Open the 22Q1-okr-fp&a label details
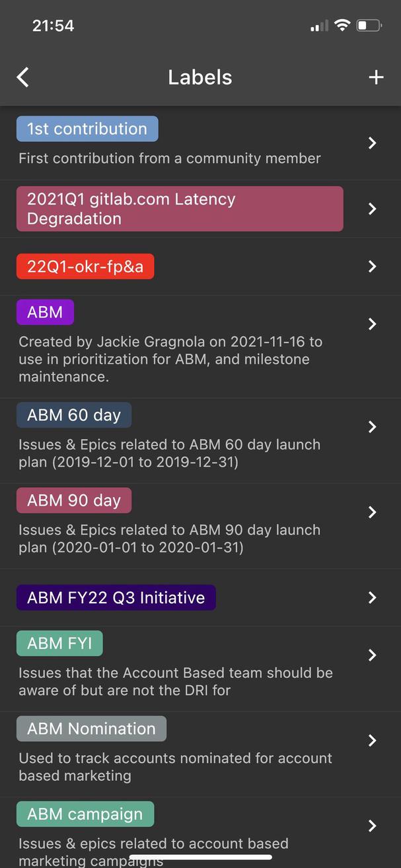The image size is (401, 868). tap(371, 267)
